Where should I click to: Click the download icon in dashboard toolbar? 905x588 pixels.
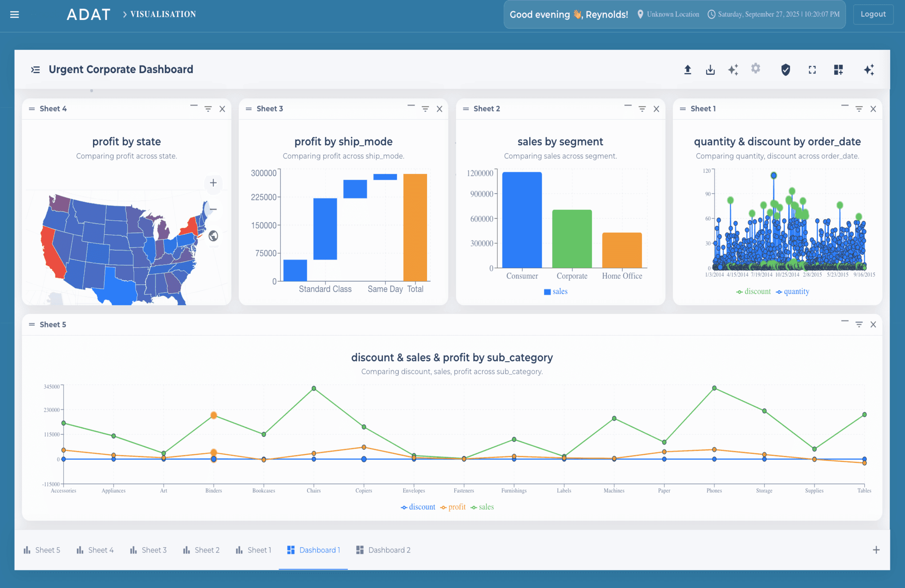(x=710, y=70)
